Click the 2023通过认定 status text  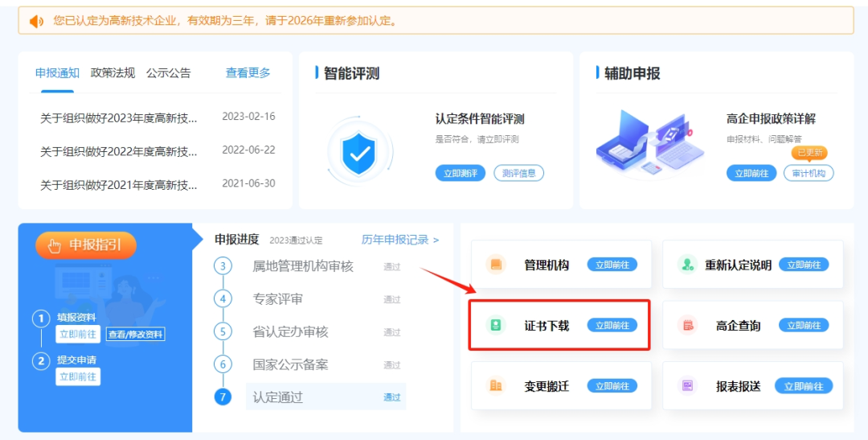[x=296, y=241]
